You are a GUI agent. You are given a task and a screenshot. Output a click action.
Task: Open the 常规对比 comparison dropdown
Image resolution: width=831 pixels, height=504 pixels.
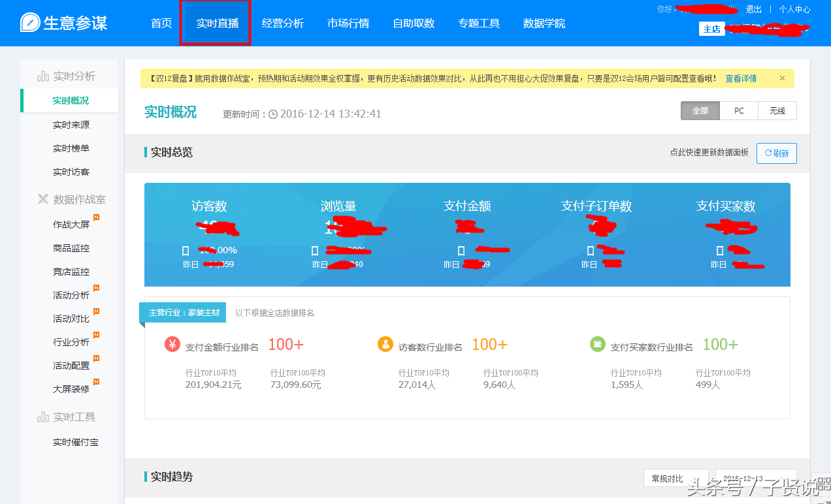pyautogui.click(x=676, y=478)
